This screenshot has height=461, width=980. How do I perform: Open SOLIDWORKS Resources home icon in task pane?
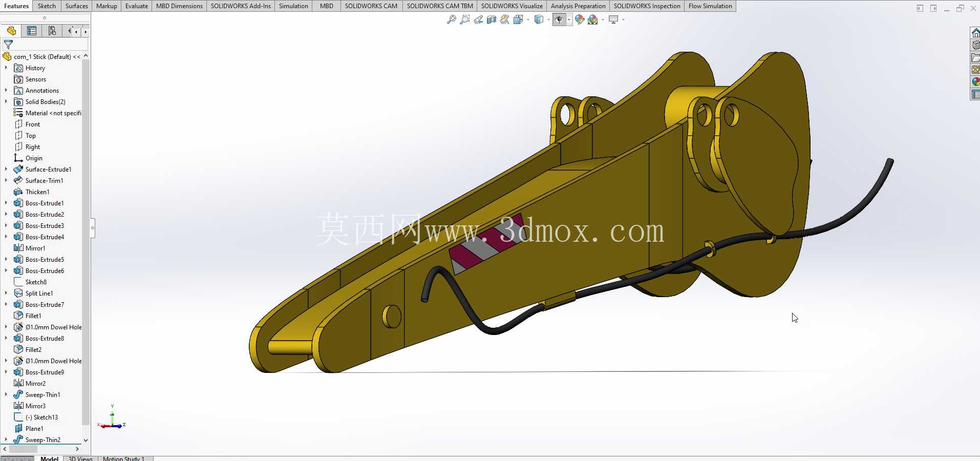(x=975, y=33)
